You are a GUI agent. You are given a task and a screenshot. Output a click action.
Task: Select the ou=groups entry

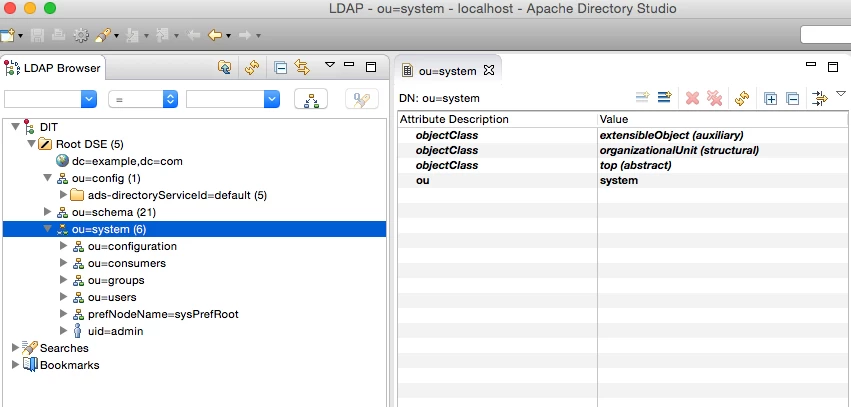tap(116, 281)
